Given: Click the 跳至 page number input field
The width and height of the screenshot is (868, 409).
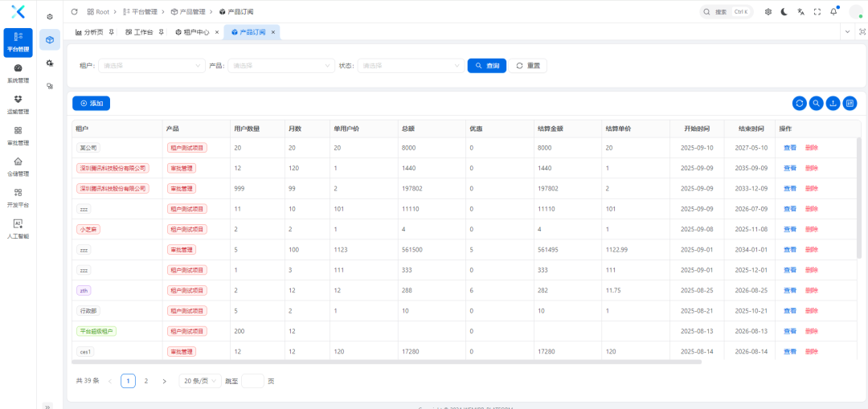Looking at the screenshot, I should (x=252, y=381).
